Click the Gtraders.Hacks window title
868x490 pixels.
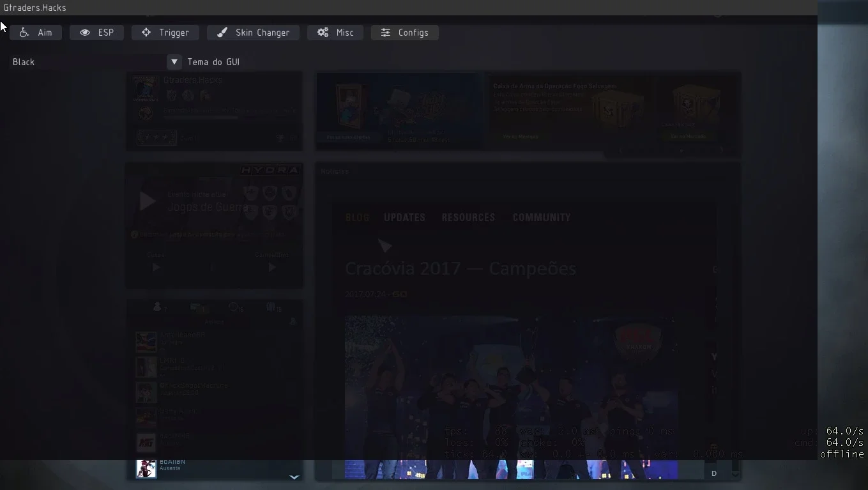(x=34, y=8)
